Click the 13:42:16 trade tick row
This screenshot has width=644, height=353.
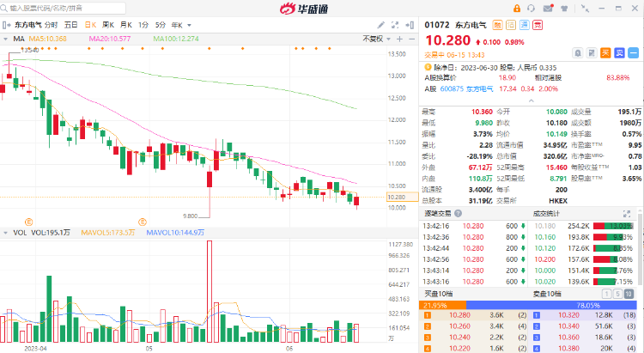pos(474,226)
